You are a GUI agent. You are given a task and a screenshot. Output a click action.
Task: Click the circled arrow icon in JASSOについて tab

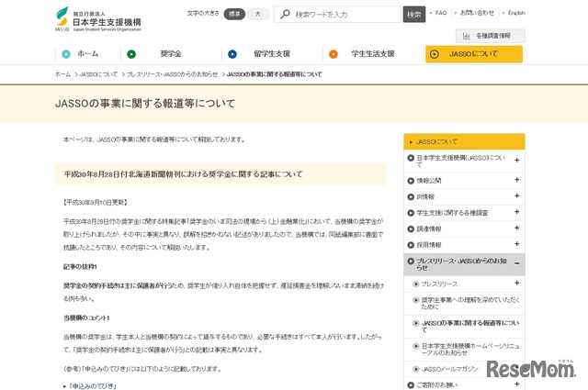(x=435, y=54)
